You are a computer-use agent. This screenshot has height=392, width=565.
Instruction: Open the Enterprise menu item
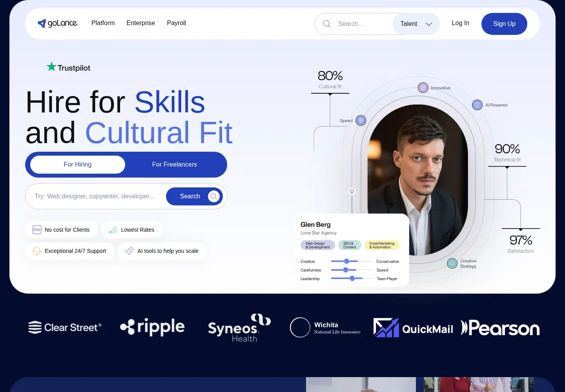141,23
